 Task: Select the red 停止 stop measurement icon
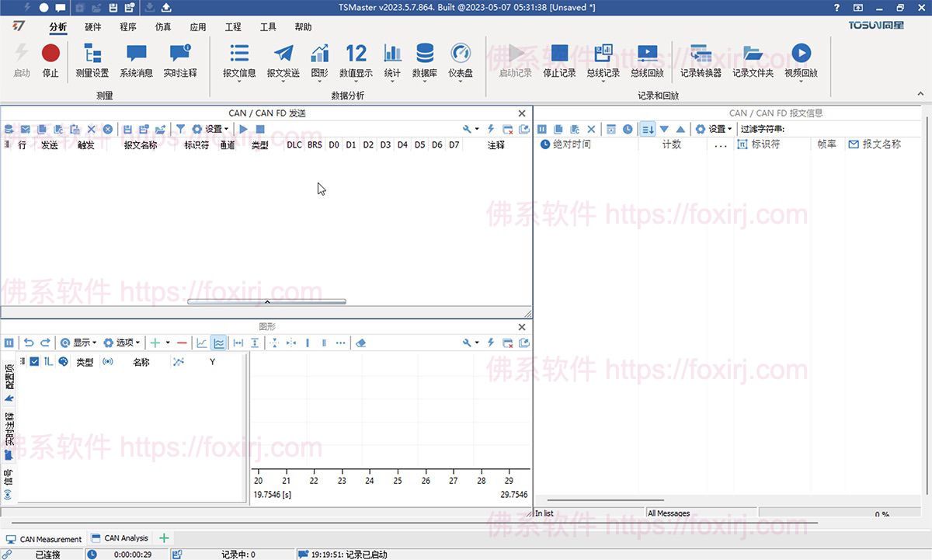pos(50,56)
